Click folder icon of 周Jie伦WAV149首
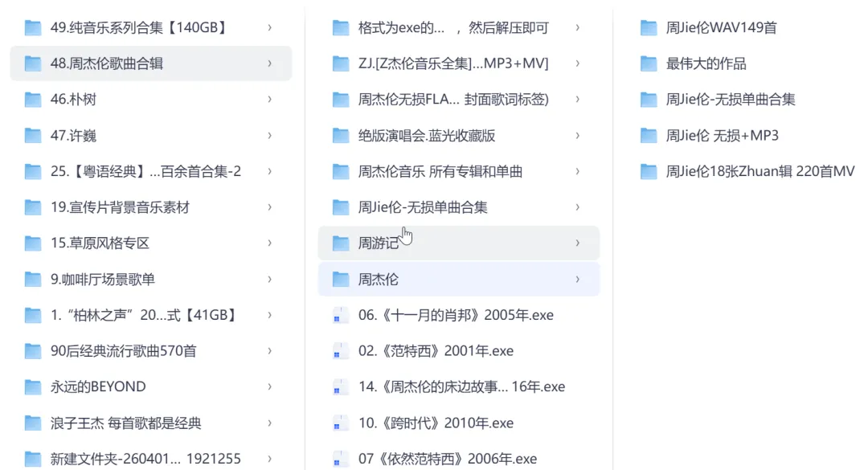 [x=649, y=27]
